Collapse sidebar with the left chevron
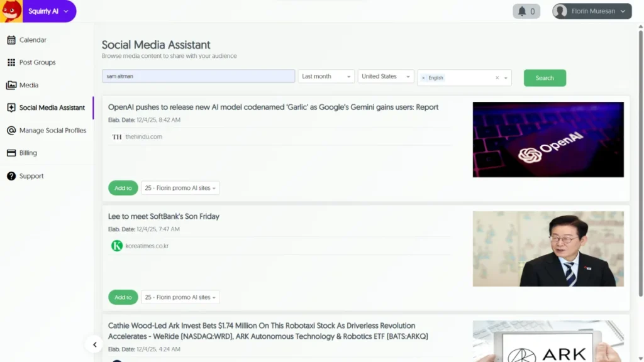644x362 pixels. pos(94,344)
